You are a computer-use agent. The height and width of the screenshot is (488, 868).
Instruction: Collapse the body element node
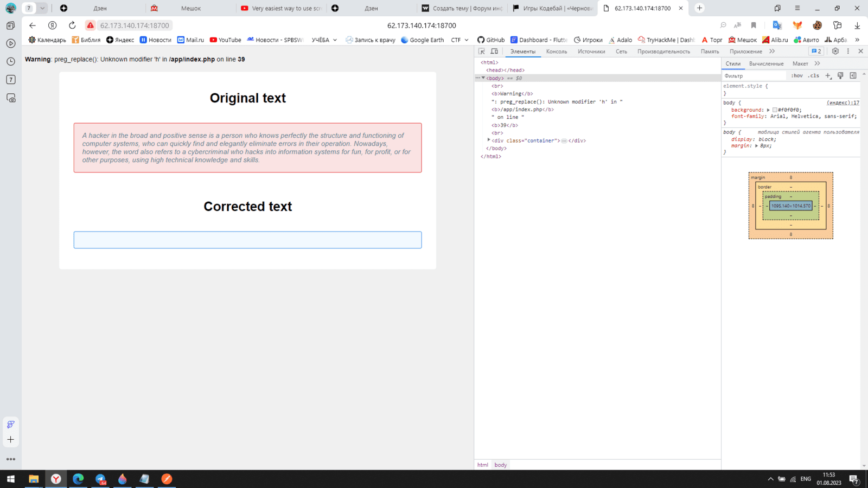tap(483, 78)
